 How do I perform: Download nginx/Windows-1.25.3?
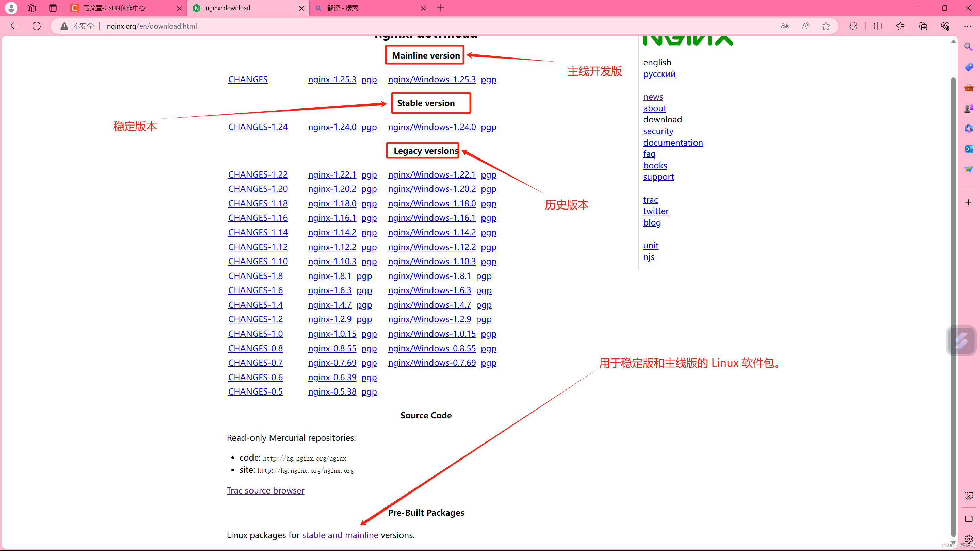432,80
